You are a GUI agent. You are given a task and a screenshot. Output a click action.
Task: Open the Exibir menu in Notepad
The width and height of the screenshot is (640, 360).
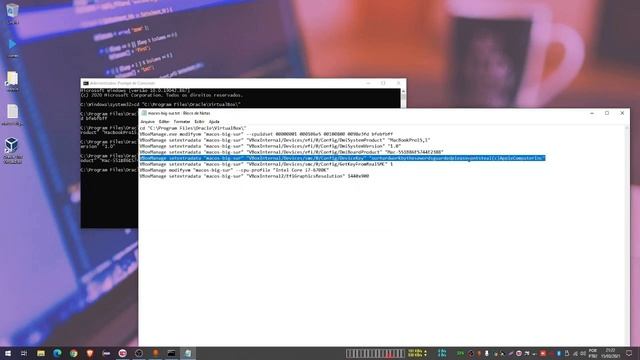(x=199, y=122)
